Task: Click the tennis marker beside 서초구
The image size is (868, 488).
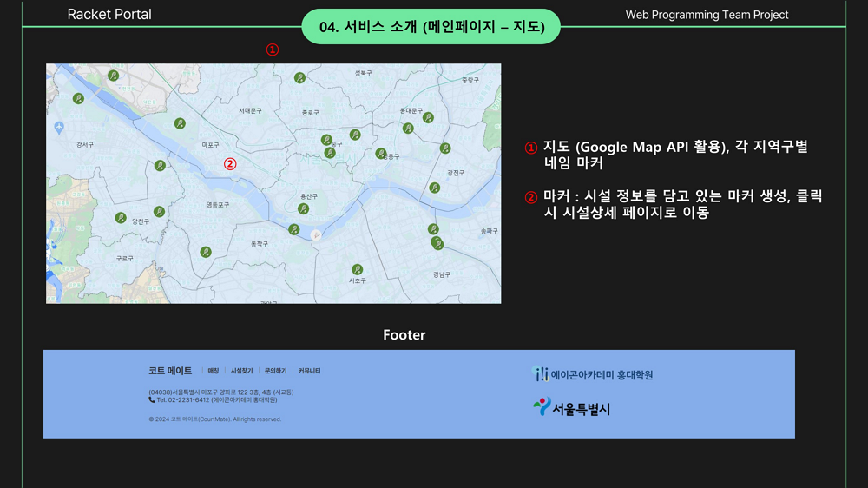Action: (x=357, y=269)
